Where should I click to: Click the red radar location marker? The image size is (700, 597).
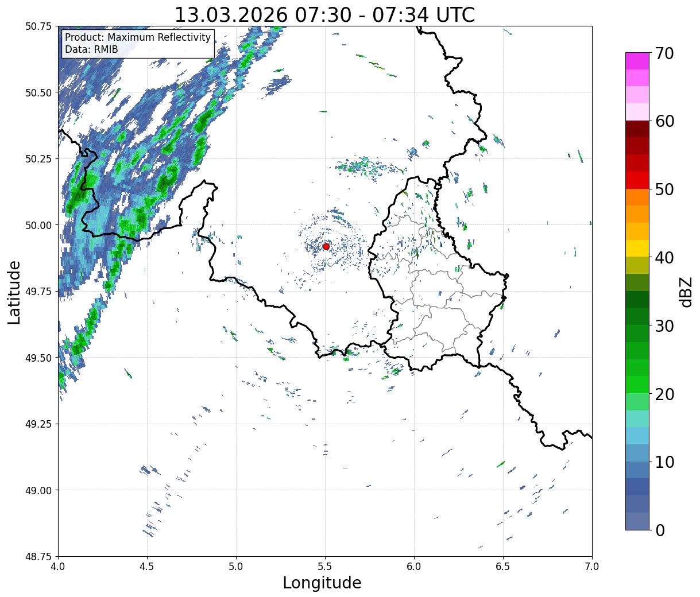tap(326, 246)
